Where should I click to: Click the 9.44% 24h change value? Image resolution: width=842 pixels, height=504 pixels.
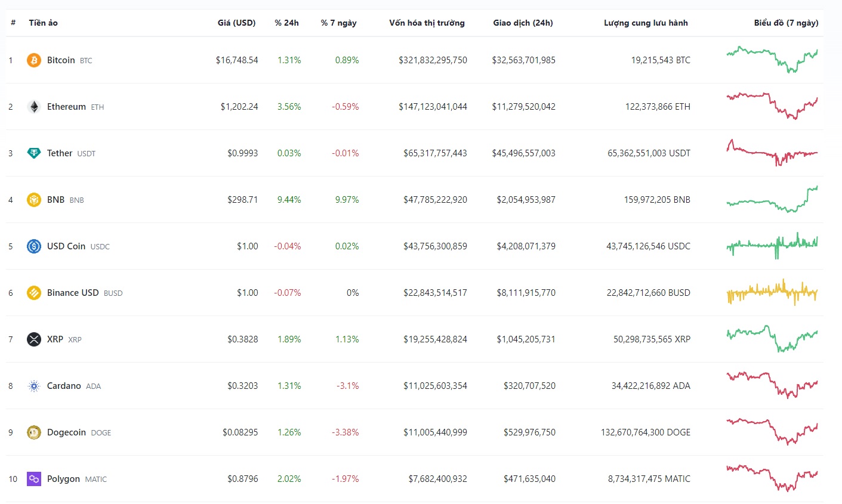pos(289,200)
